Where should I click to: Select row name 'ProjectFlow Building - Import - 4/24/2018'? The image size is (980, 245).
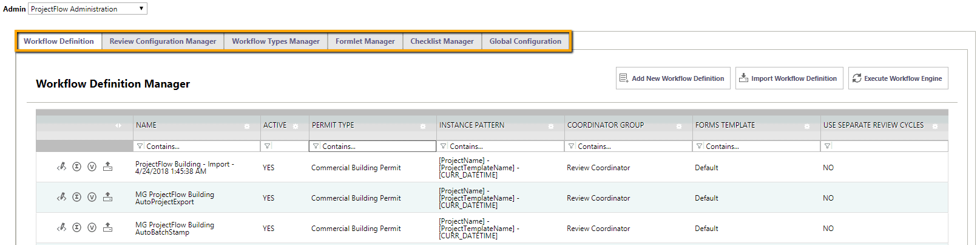(x=184, y=168)
